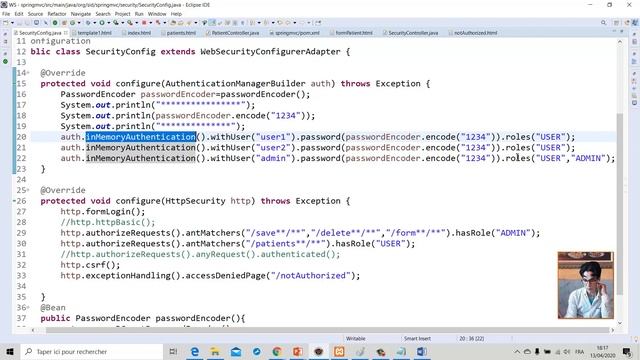Screen dimensions: 640x360
Task: Click the green Run launch icon
Action: click(101, 22)
